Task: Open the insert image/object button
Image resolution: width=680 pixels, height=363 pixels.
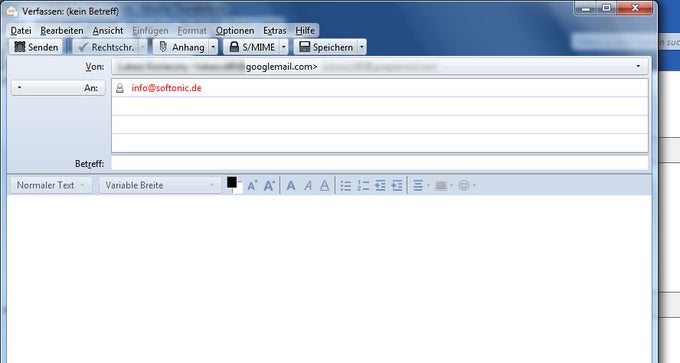Action: 444,186
